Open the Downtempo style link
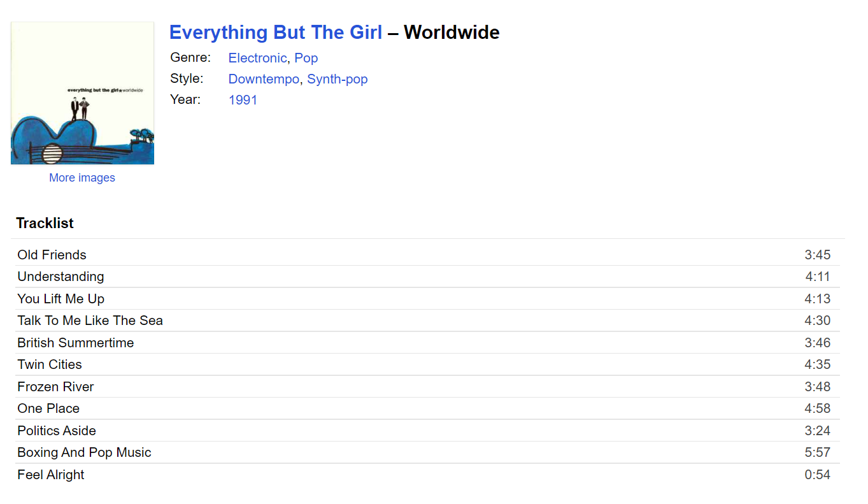This screenshot has width=868, height=504. 264,79
